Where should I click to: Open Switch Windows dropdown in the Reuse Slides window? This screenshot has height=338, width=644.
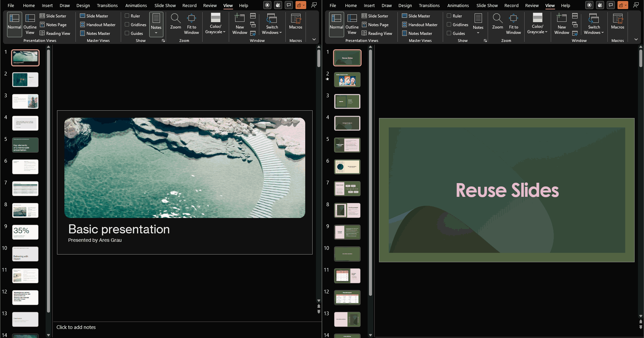594,24
